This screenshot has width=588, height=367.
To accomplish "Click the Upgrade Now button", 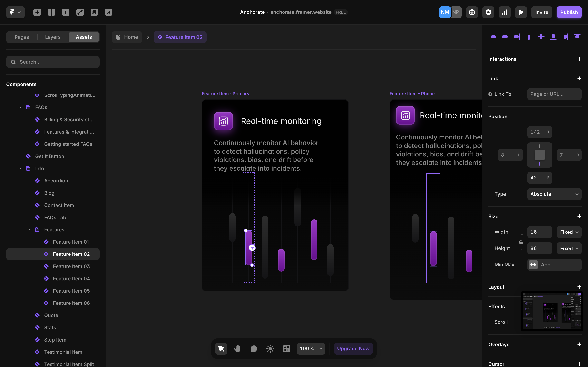I will click(x=353, y=349).
